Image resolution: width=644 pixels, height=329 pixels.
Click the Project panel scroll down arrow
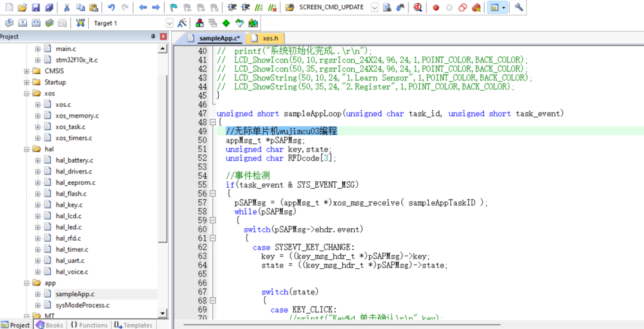click(x=163, y=314)
